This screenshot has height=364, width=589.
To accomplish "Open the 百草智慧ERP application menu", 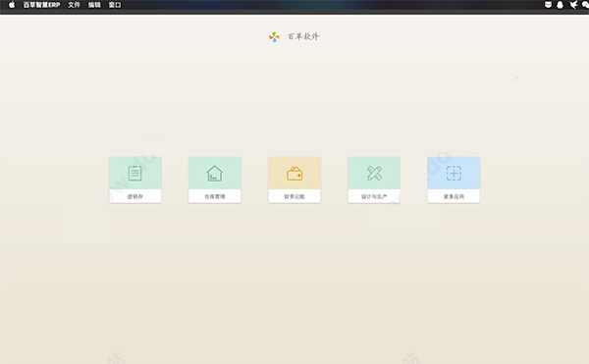I will click(41, 5).
